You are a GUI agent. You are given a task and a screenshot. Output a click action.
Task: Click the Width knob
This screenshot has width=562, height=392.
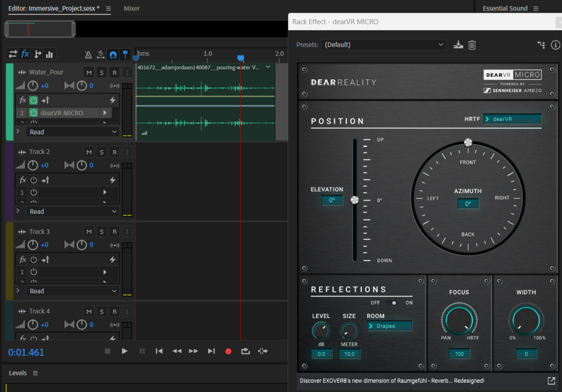[526, 320]
